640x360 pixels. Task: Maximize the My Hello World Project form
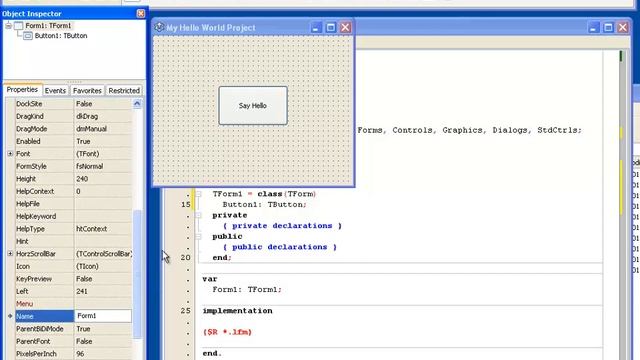331,27
